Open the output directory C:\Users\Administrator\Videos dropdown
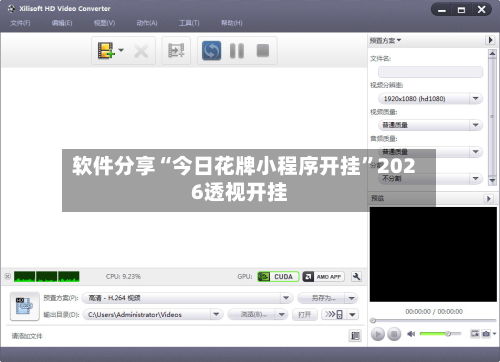This screenshot has height=362, width=500. 153,314
